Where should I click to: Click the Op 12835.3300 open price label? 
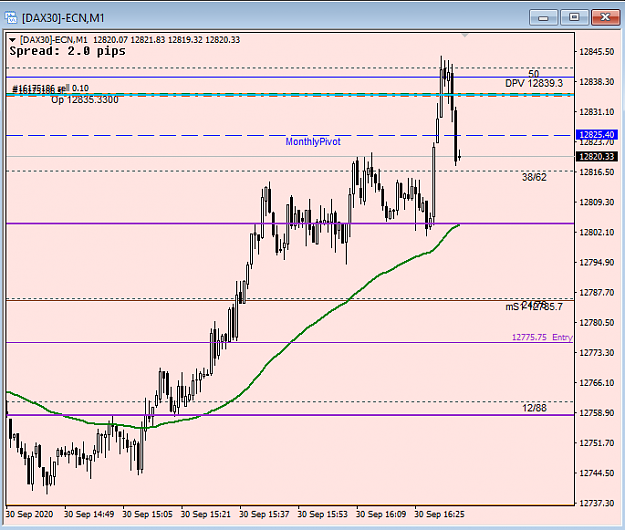point(85,100)
